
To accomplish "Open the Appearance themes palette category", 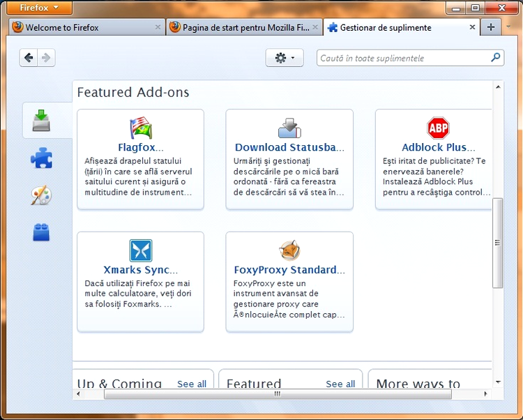I will tap(41, 195).
